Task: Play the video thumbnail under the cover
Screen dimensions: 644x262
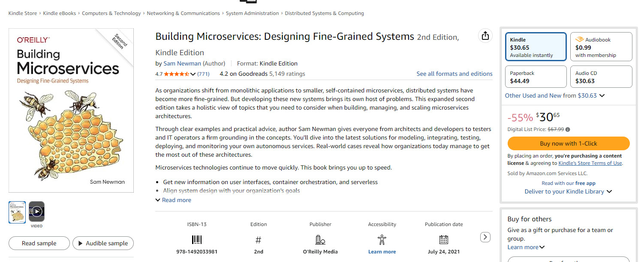Action: tap(37, 212)
